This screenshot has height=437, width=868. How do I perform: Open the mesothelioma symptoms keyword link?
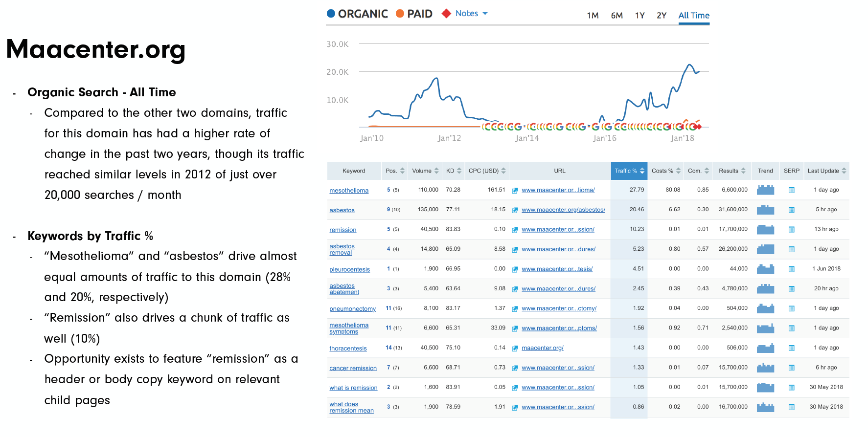tap(349, 328)
